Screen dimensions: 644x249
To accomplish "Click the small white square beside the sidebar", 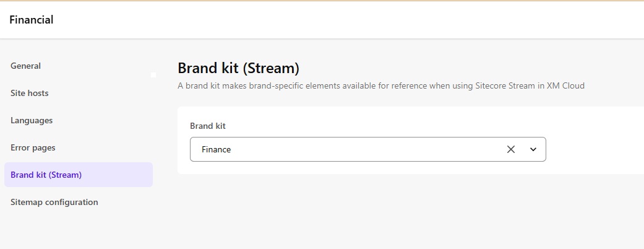I will (153, 75).
